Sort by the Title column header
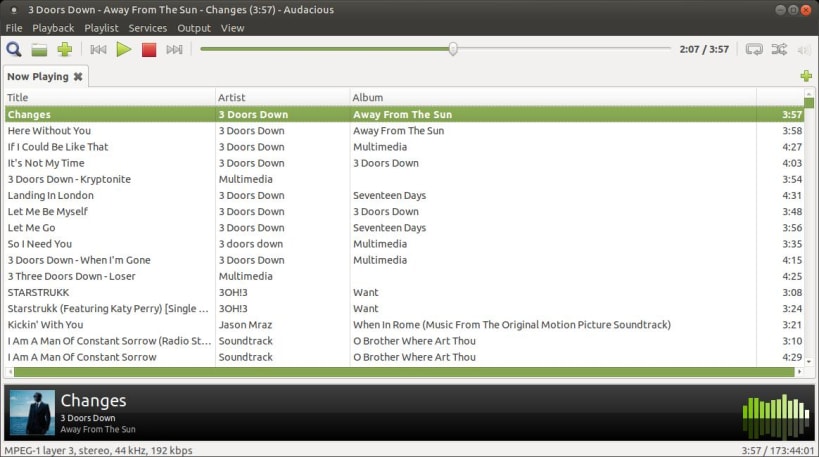Image resolution: width=819 pixels, height=457 pixels. pyautogui.click(x=110, y=97)
